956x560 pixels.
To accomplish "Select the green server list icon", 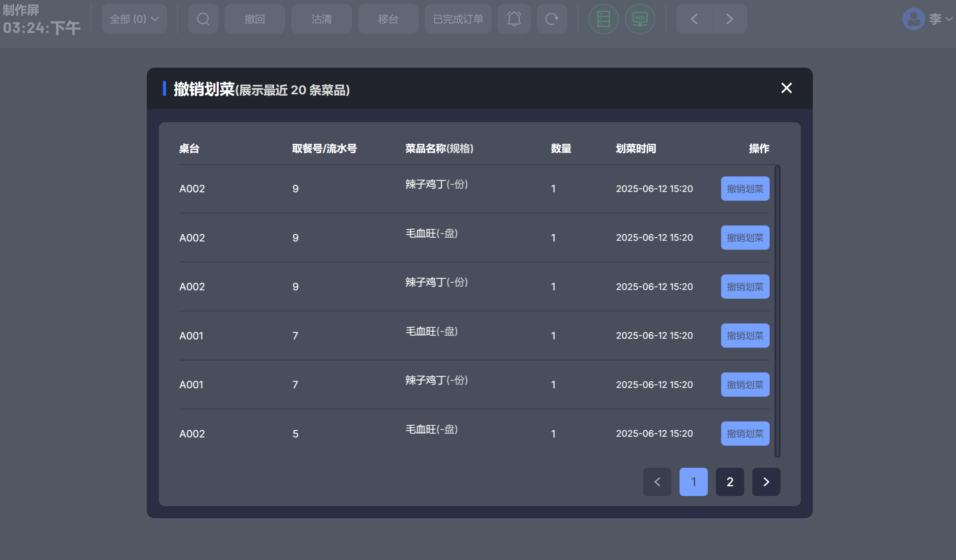I will pos(603,19).
